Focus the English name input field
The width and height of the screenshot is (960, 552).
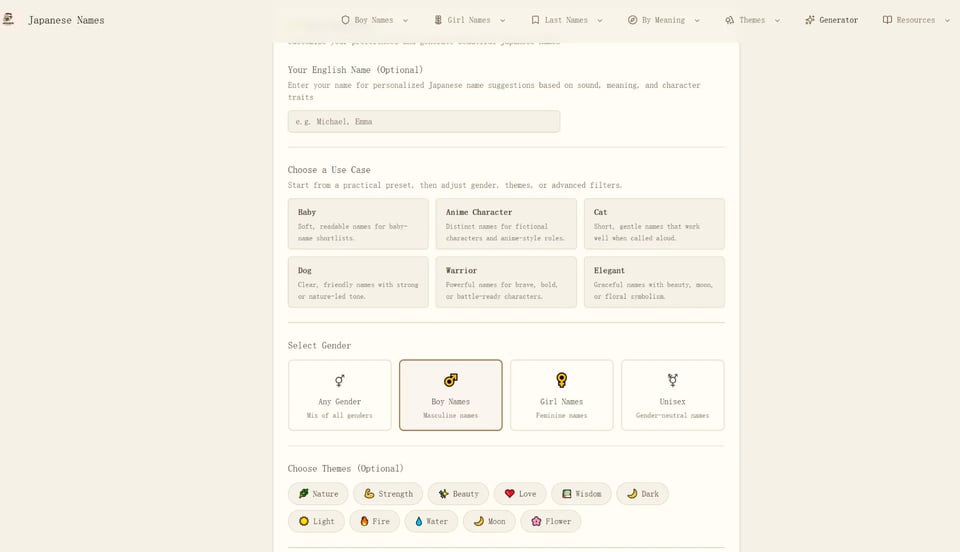tap(424, 121)
